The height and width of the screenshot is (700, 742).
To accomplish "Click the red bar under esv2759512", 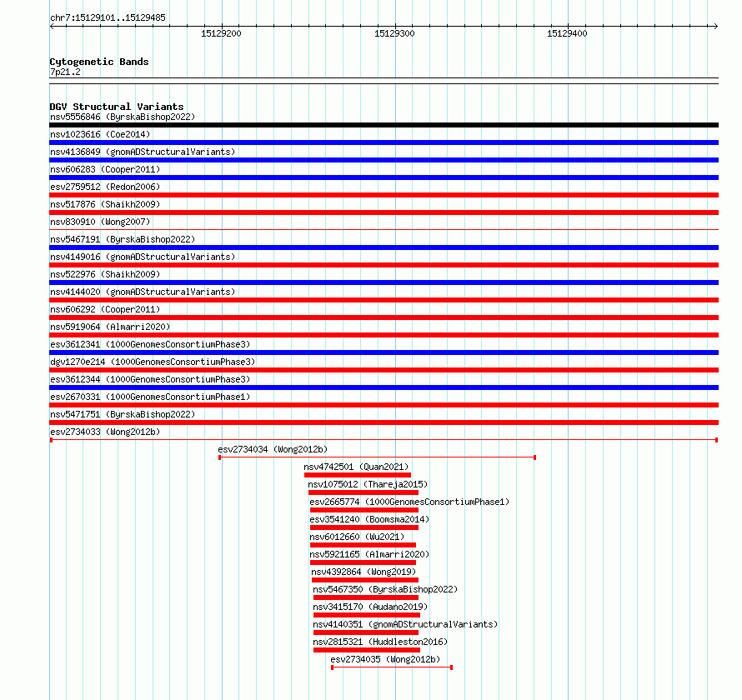I will (384, 195).
